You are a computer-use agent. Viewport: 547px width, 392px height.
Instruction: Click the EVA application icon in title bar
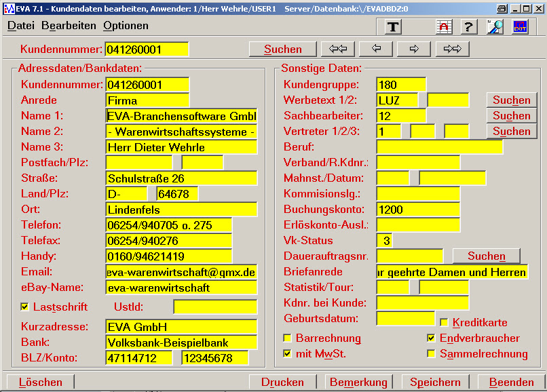[9, 9]
